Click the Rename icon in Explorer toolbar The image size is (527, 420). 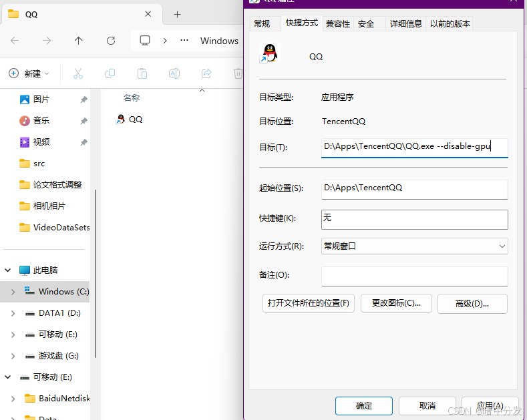click(174, 73)
